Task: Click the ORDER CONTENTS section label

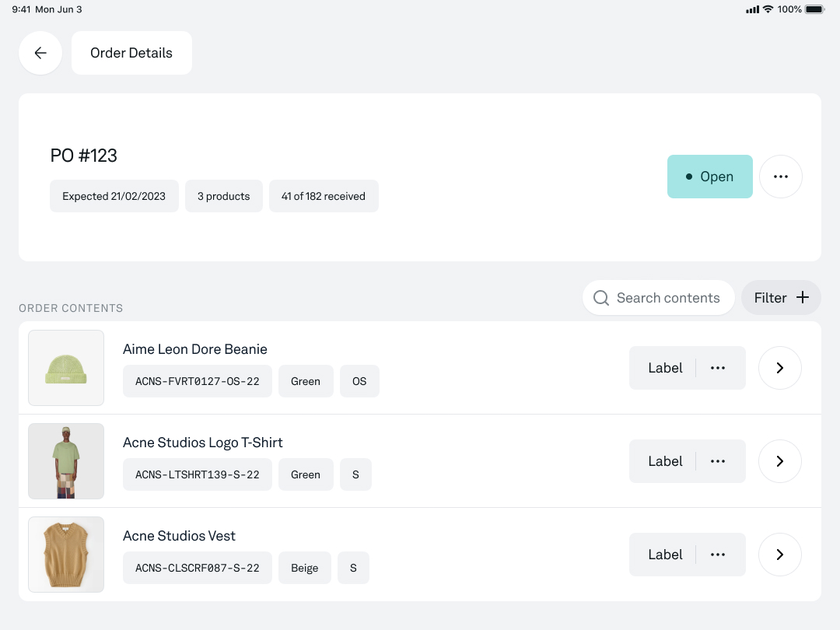Action: (x=71, y=308)
